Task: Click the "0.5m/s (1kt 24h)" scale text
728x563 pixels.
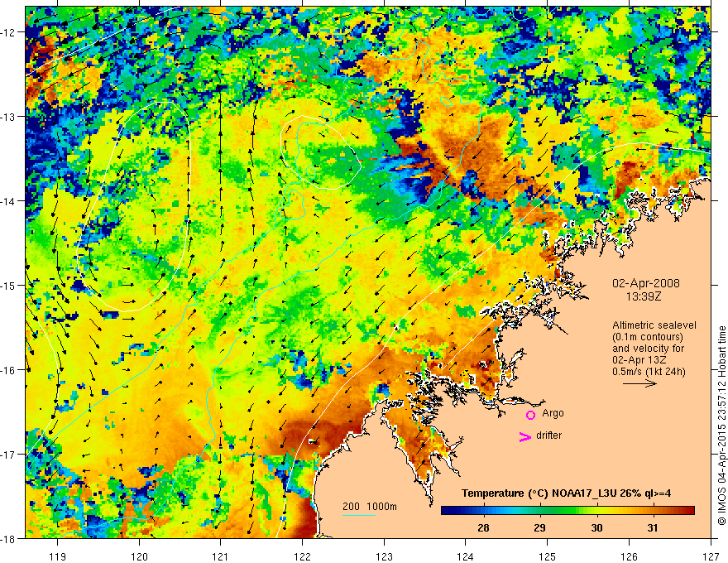Action: [649, 372]
